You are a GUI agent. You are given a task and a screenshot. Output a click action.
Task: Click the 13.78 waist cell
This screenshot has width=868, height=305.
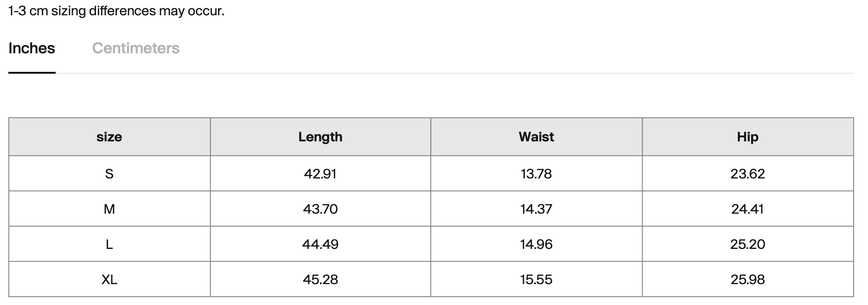coord(536,174)
